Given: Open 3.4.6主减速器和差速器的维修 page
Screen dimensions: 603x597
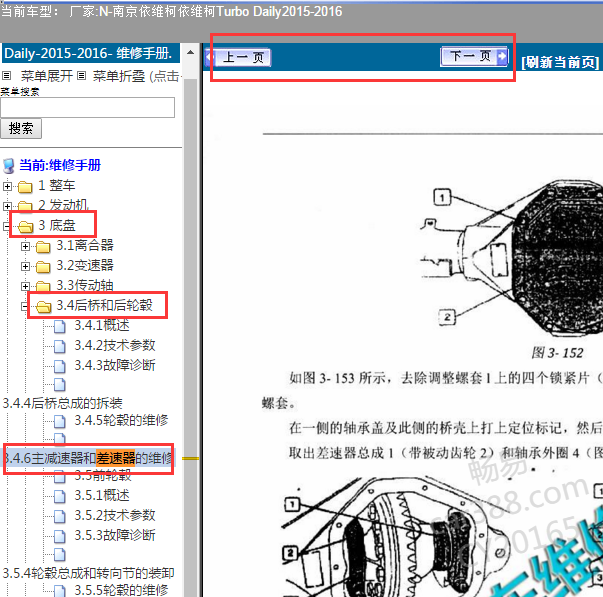Looking at the screenshot, I should (88, 458).
